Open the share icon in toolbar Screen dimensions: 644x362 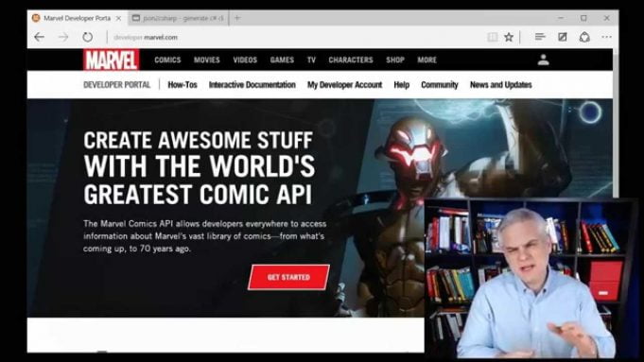(584, 38)
